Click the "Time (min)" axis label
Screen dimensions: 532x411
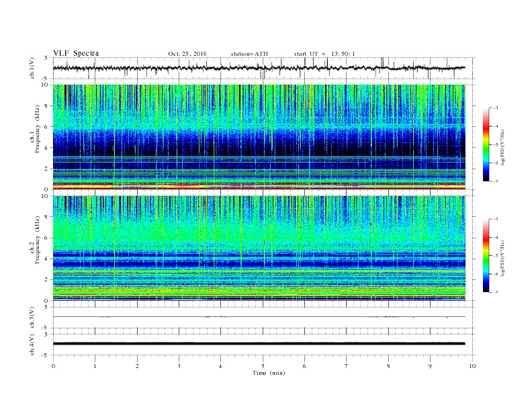(x=269, y=373)
